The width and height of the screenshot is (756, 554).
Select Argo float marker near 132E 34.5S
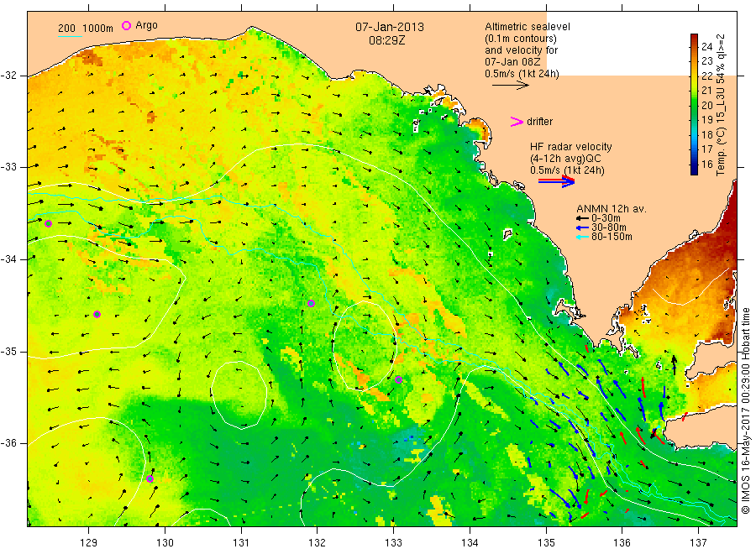point(311,304)
